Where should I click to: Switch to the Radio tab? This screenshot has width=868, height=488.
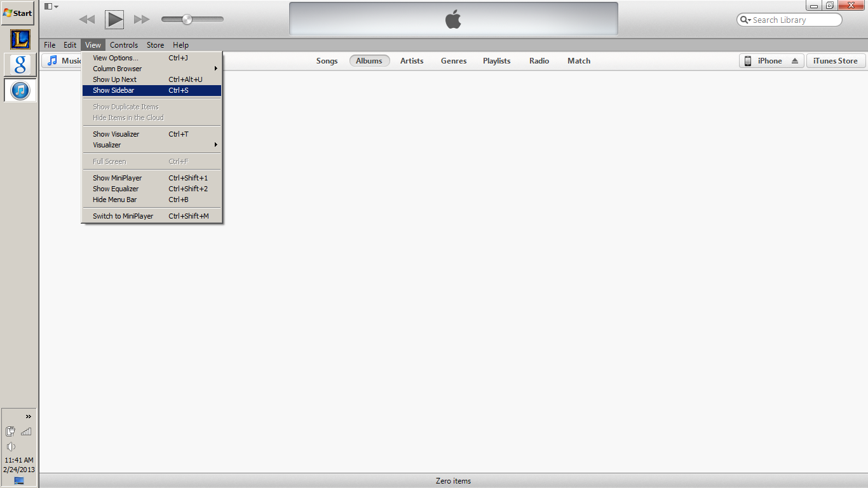(539, 61)
